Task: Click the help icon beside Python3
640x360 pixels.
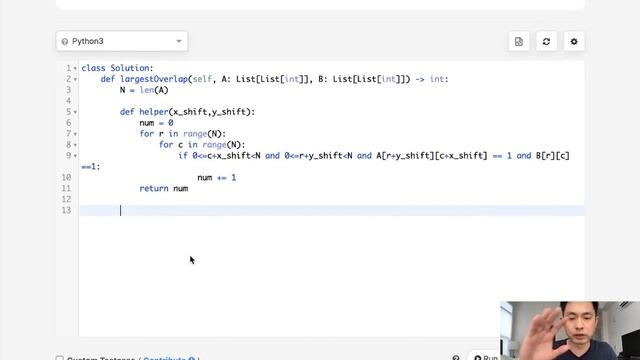Action: coord(64,42)
